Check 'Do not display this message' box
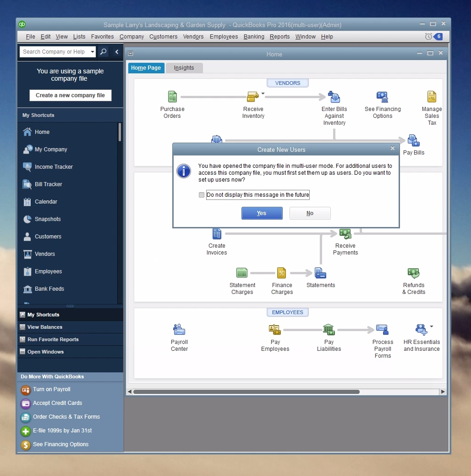471x476 pixels. click(x=202, y=195)
